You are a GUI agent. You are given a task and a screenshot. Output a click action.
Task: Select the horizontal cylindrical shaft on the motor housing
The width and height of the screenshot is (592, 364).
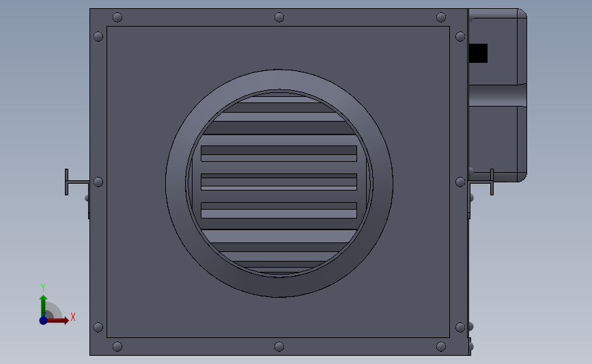click(498, 95)
